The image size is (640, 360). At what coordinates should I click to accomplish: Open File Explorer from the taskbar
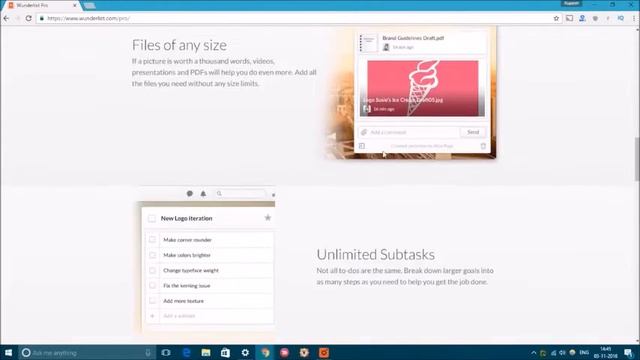coord(206,353)
